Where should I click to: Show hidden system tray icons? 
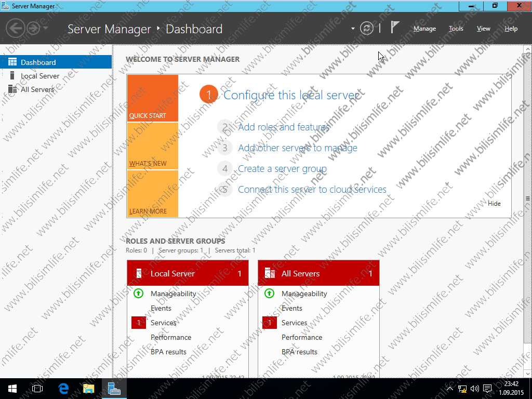pos(449,389)
